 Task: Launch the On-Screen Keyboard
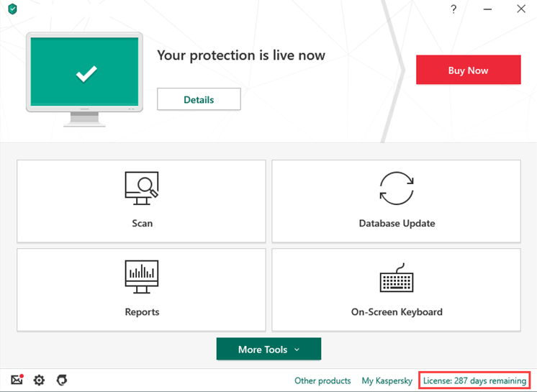396,290
